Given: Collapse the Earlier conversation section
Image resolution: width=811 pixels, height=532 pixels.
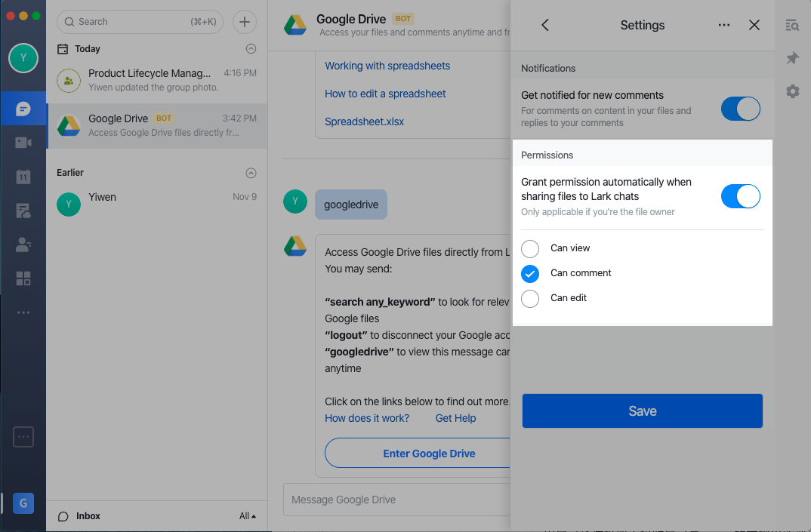Looking at the screenshot, I should point(251,173).
